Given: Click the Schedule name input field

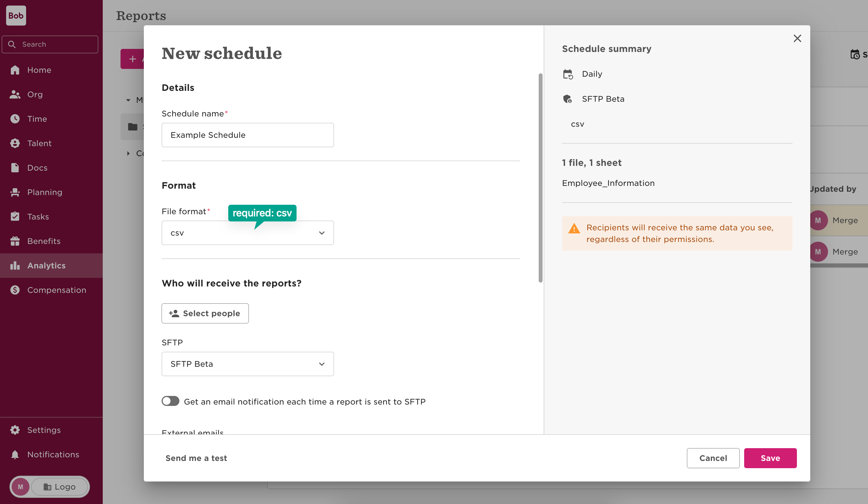Looking at the screenshot, I should 247,135.
